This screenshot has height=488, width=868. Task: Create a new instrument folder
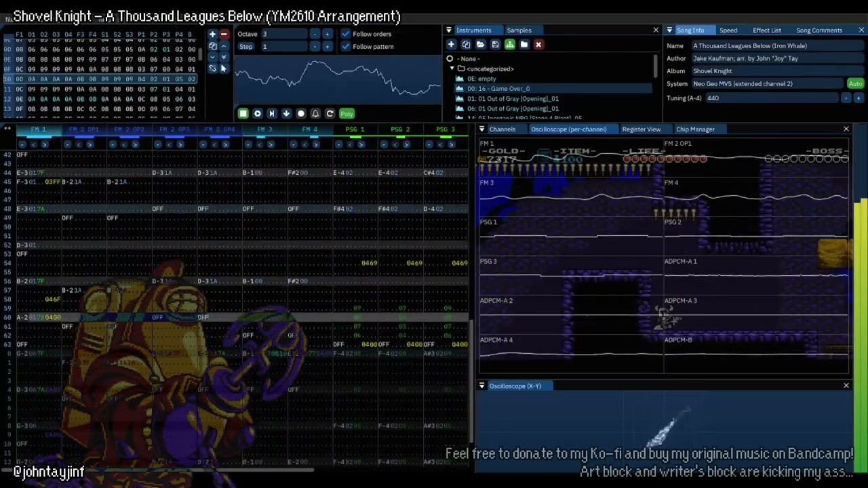[524, 45]
